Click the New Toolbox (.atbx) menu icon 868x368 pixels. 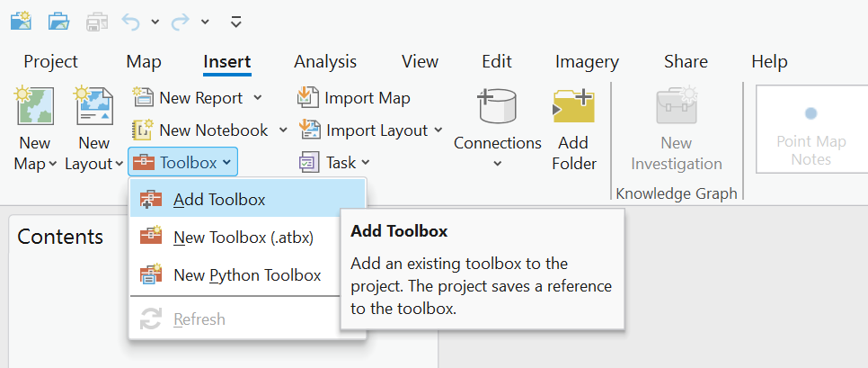151,236
